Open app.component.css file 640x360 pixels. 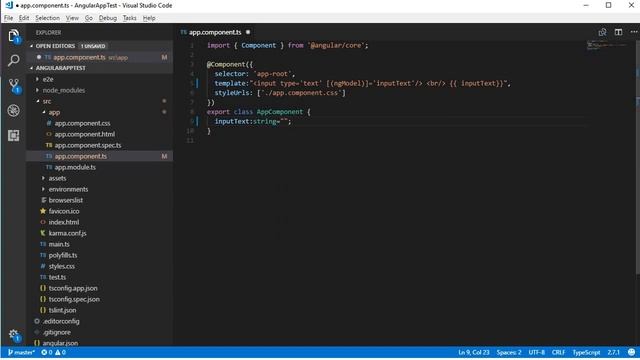pos(100,123)
